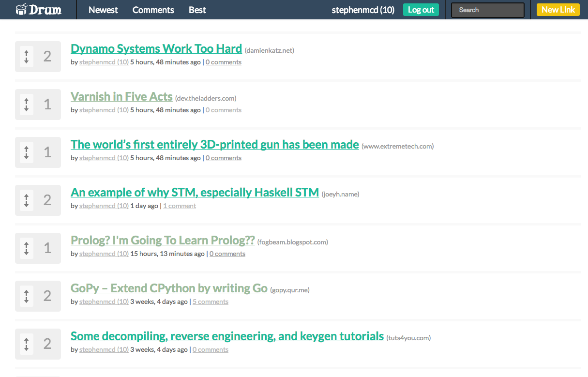Screen dimensions: 588x377
Task: Focus the Search input field
Action: point(488,10)
